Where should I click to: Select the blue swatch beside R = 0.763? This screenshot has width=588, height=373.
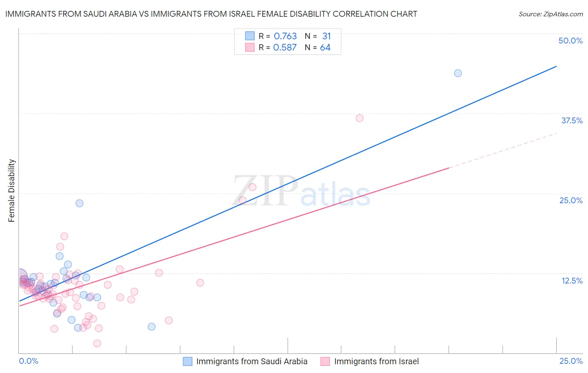coord(250,36)
